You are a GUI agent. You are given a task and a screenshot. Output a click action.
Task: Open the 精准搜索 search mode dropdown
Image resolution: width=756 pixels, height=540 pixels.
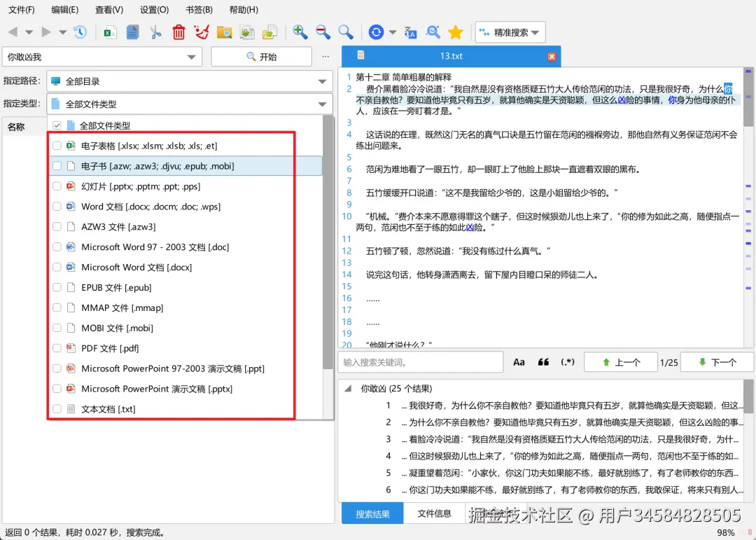pos(510,32)
